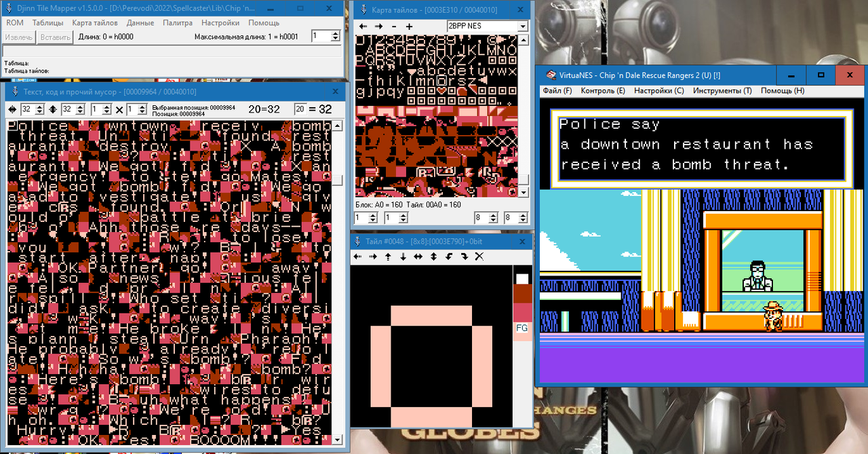Viewport: 868px width, 454px height.
Task: Select pink-red palette color
Action: [x=522, y=313]
